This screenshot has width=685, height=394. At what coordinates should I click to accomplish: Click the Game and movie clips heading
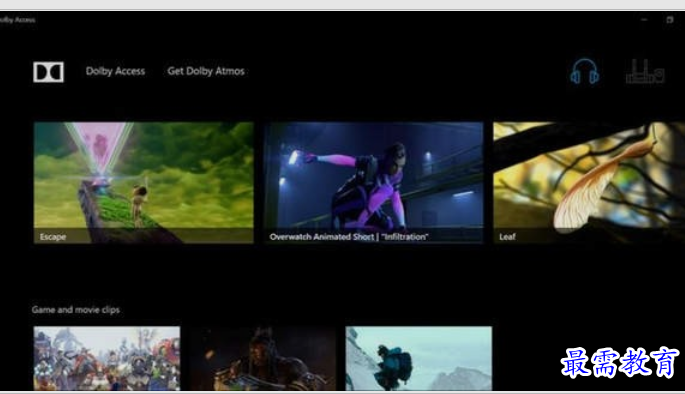click(76, 310)
